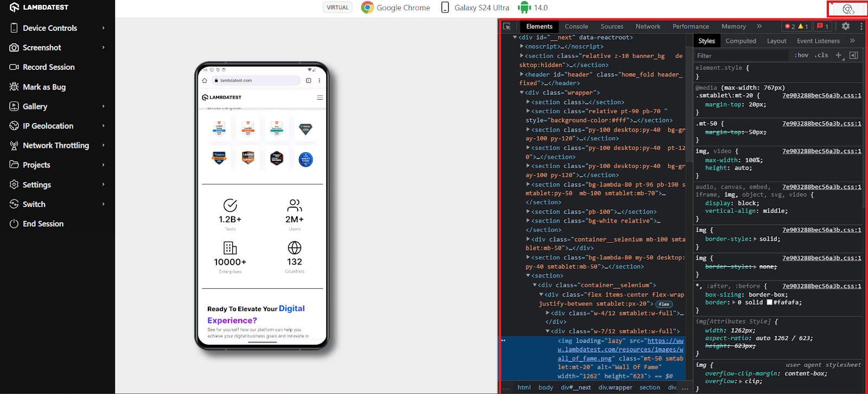Show more DevTools tabs after Memory

759,26
